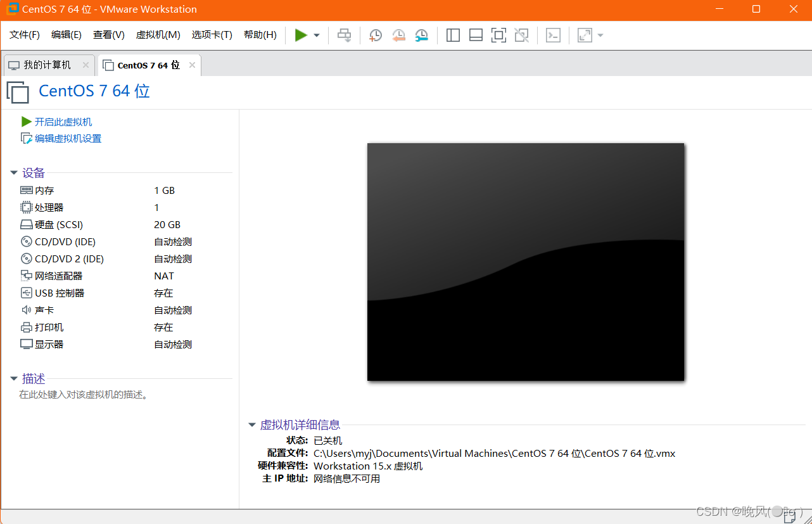Image resolution: width=812 pixels, height=524 pixels.
Task: Click 存在 value in USB 控制器 row
Action: (163, 293)
